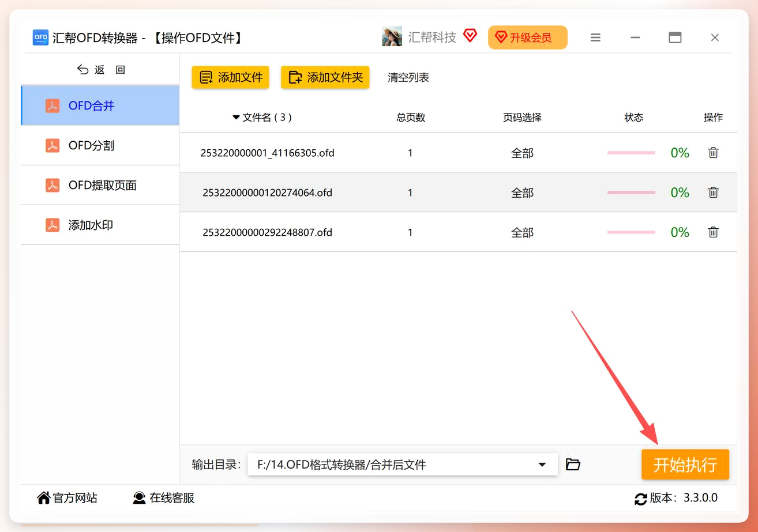Open the OFD提取页面 sidebar tab
This screenshot has width=758, height=532.
[x=100, y=185]
